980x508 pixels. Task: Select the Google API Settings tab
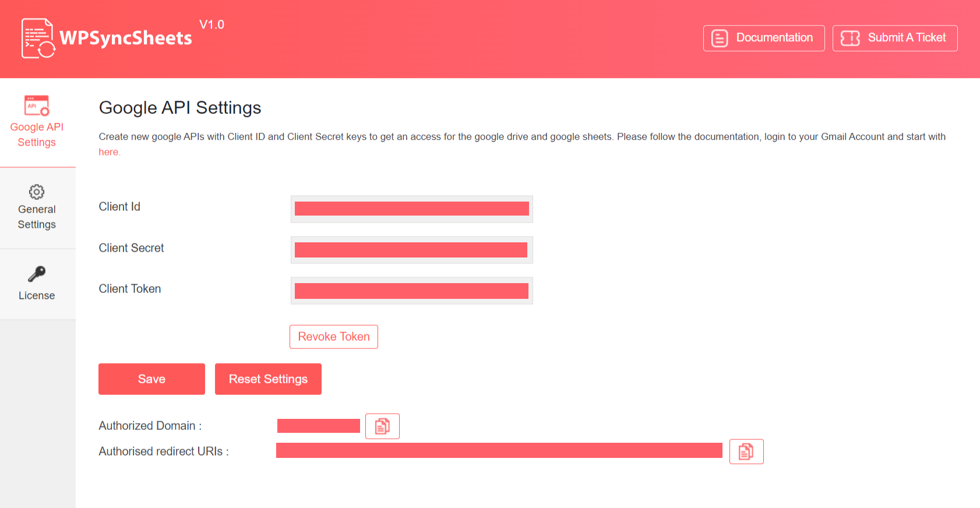38,122
